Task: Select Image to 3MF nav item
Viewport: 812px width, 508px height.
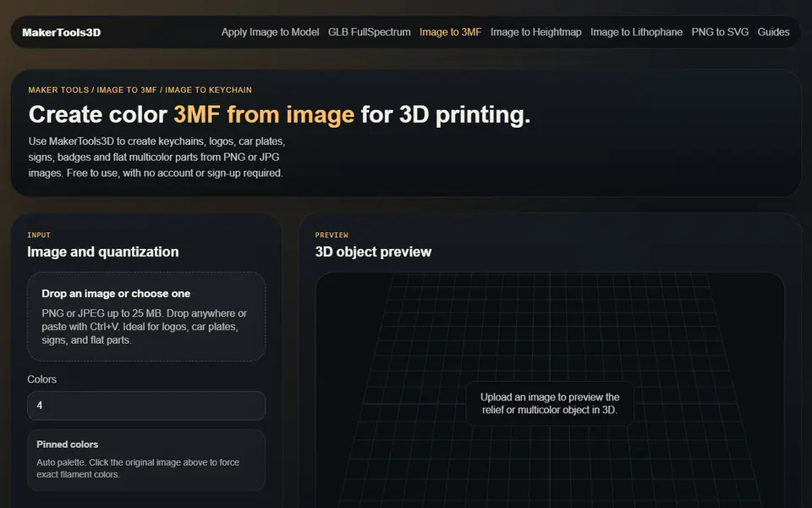Action: click(450, 32)
